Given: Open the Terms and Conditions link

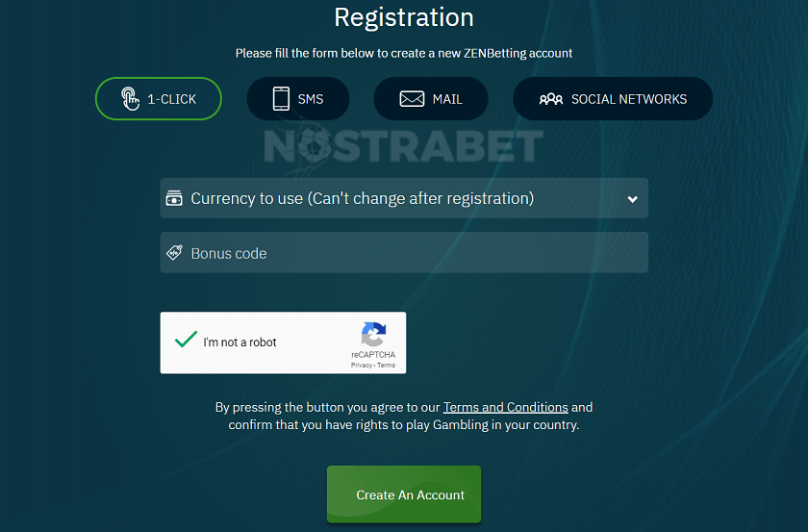Looking at the screenshot, I should click(x=505, y=407).
